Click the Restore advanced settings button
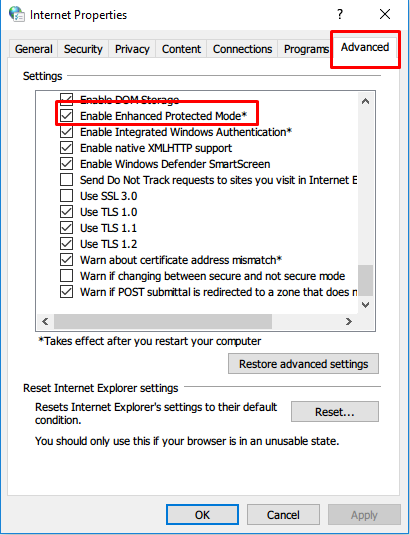The width and height of the screenshot is (410, 535). click(x=303, y=364)
